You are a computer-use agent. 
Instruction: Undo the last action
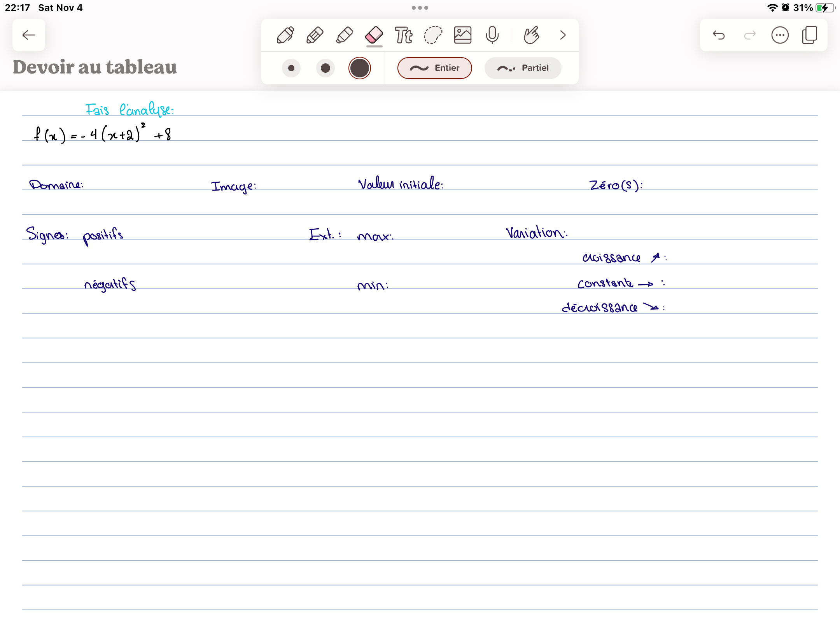(x=719, y=35)
